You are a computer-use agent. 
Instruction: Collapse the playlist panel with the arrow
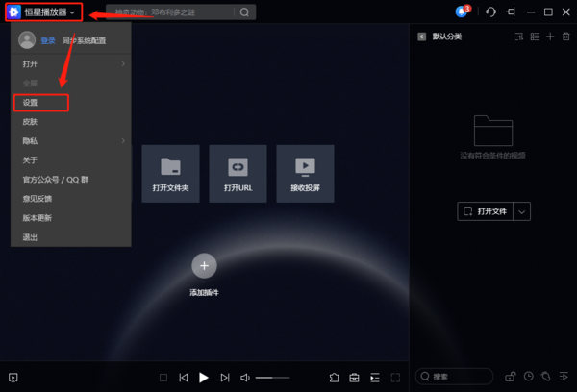(421, 37)
